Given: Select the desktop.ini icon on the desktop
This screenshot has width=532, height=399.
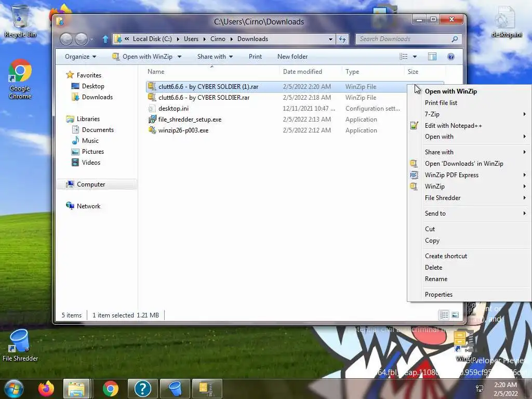Looking at the screenshot, I should (506, 22).
